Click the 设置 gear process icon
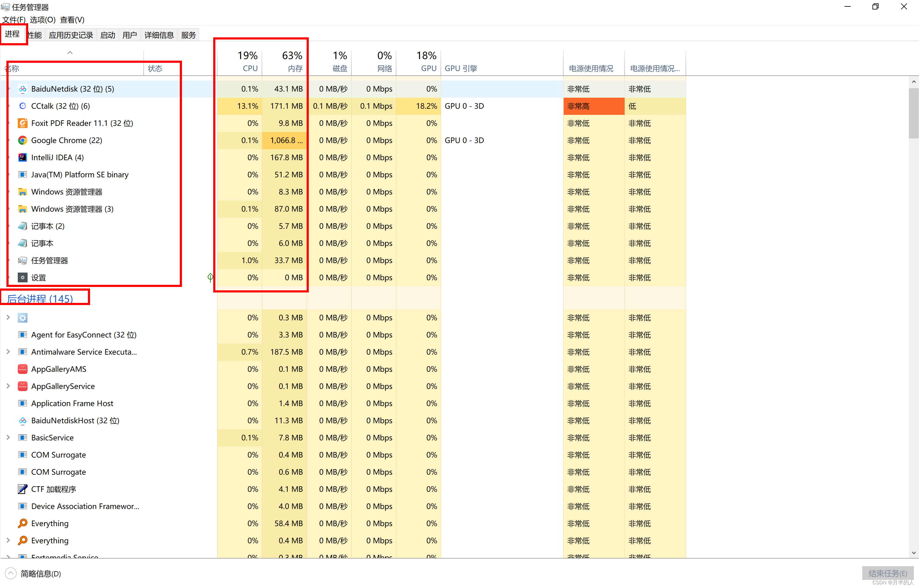Image resolution: width=919 pixels, height=588 pixels. pyautogui.click(x=23, y=277)
